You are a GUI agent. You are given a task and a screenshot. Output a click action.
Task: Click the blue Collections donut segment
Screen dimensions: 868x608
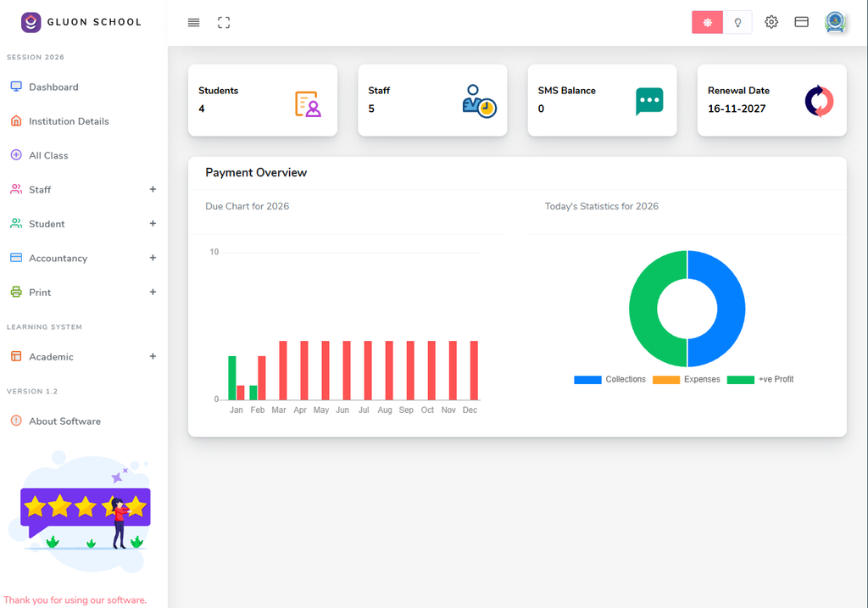tap(732, 309)
